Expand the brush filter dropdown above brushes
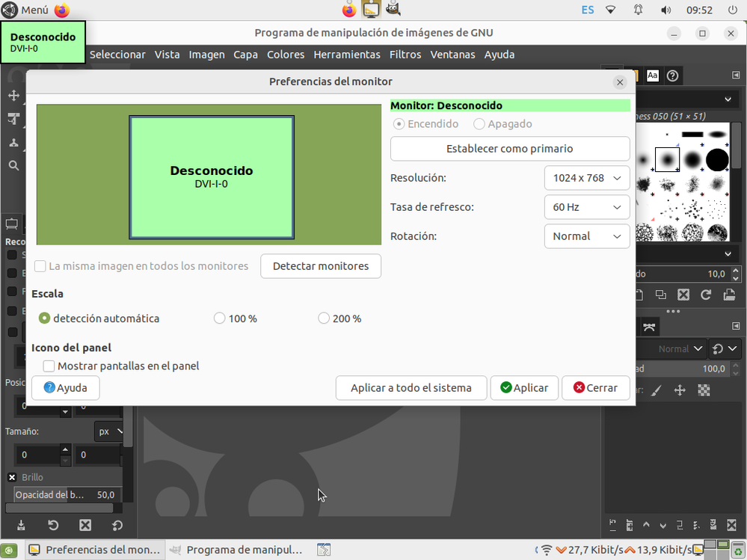 click(x=728, y=99)
